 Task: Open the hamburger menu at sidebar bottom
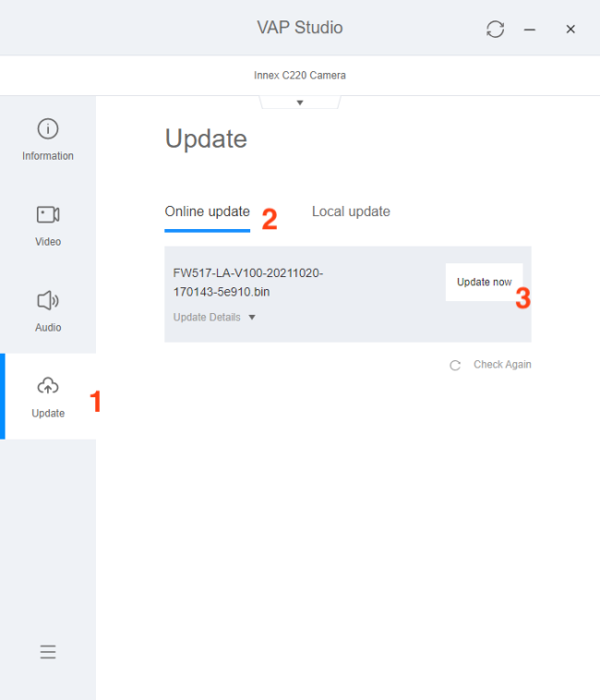(x=48, y=652)
